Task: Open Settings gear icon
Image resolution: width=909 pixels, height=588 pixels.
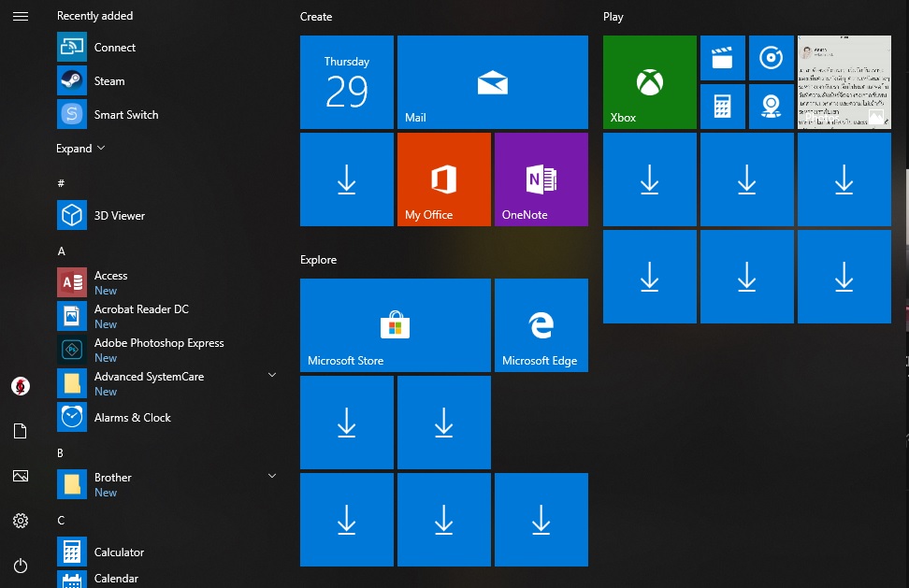Action: pos(21,521)
